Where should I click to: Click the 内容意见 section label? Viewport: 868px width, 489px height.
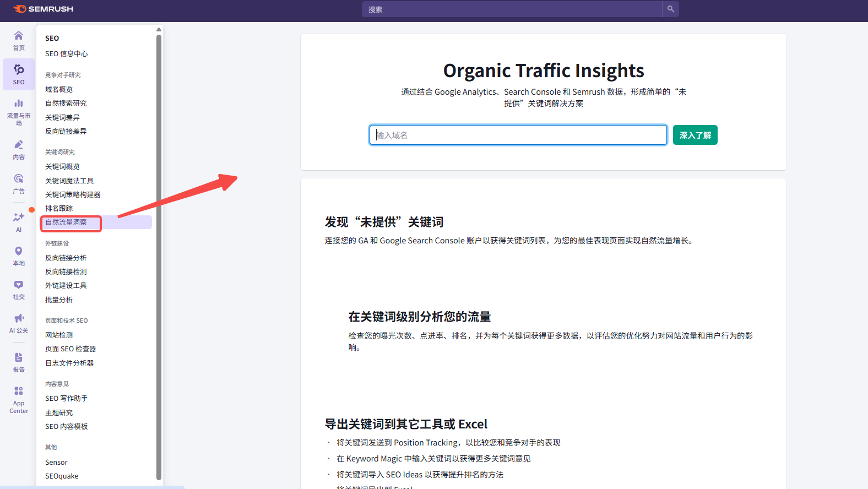click(57, 384)
